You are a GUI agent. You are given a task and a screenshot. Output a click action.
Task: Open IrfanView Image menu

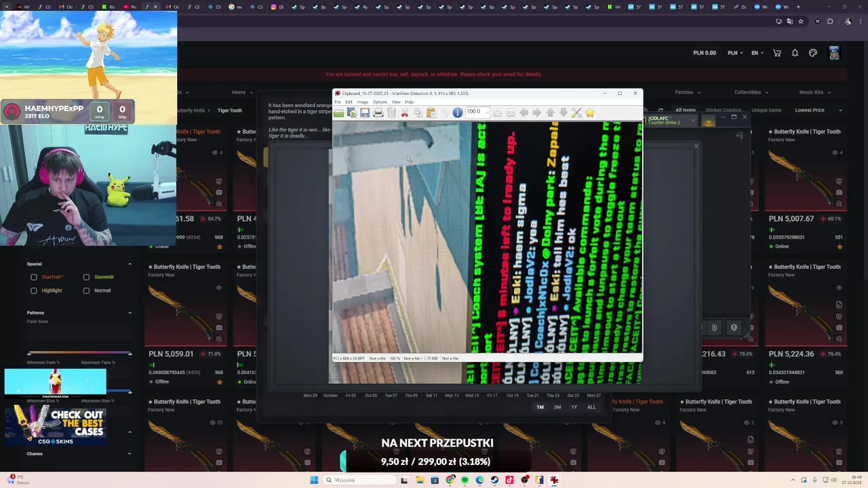coord(363,102)
